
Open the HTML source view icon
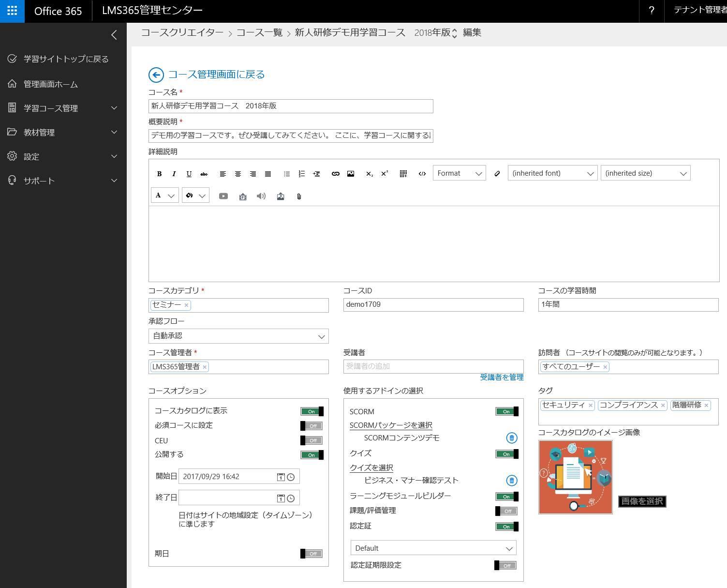coord(422,174)
